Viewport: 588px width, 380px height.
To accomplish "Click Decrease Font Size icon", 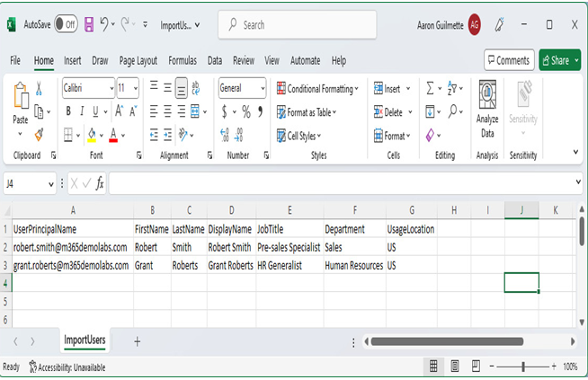I will [133, 111].
